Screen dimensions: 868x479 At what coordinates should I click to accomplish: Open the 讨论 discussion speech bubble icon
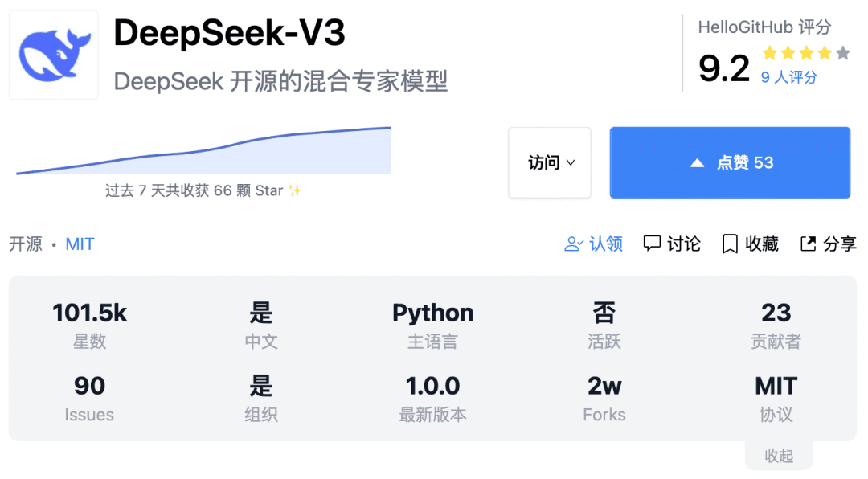point(652,244)
